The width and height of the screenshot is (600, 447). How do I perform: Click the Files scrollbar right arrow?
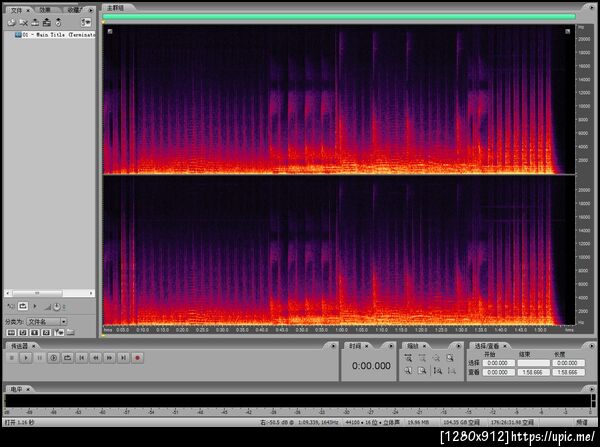[91, 293]
